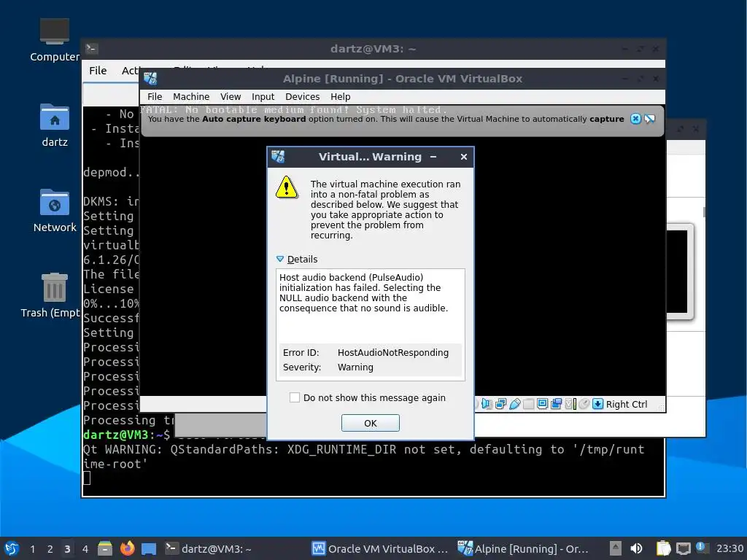Viewport: 747px width, 560px height.
Task: Click the network monitor tray icon
Action: tap(683, 548)
